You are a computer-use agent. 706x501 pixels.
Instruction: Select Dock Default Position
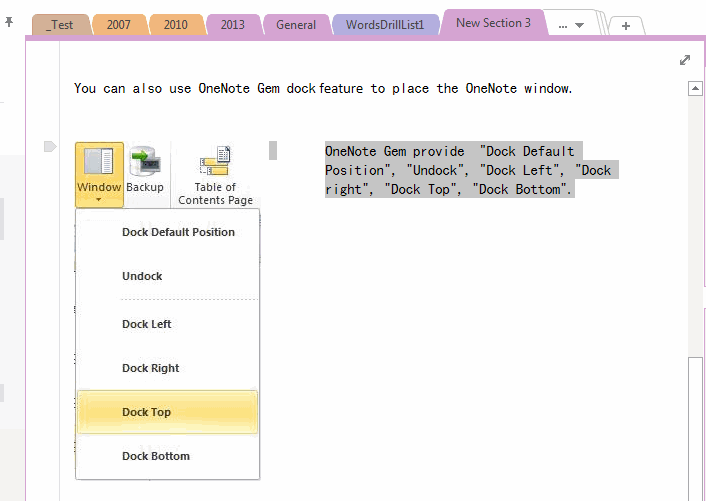(167, 232)
